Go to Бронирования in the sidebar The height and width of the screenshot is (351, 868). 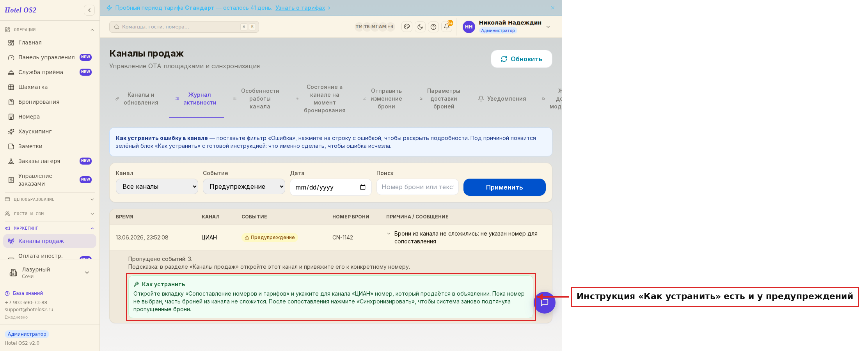[50, 102]
